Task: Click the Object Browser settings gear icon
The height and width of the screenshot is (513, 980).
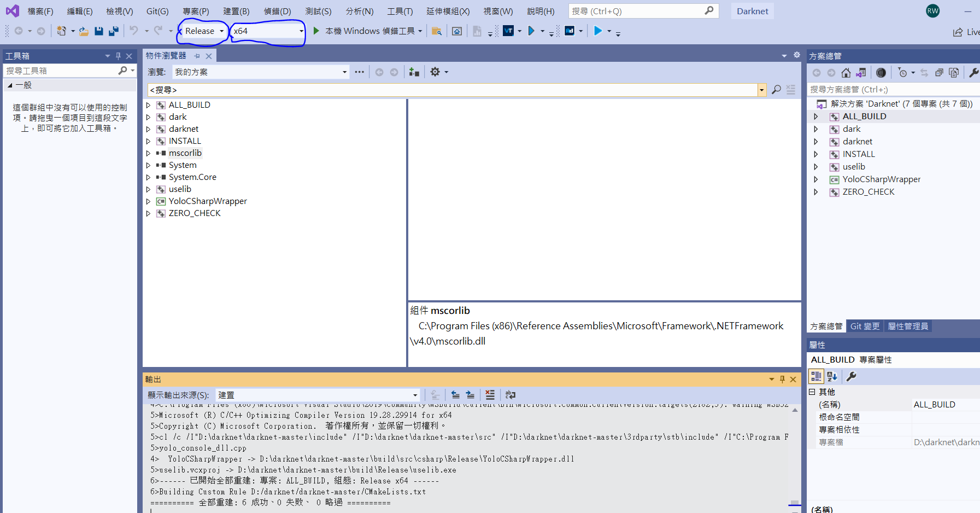Action: pos(435,72)
